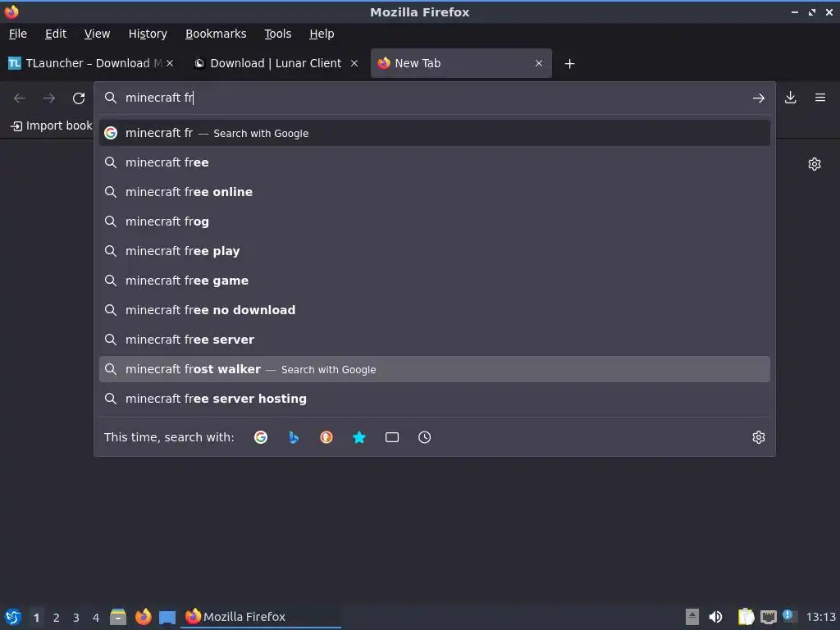Select the 'minecraft frog' suggestion

435,221
